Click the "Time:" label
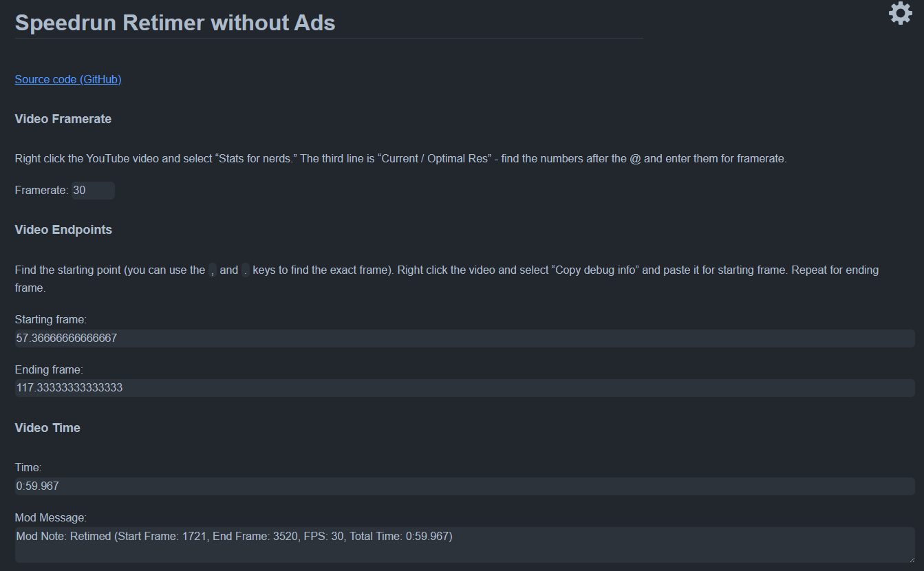The width and height of the screenshot is (924, 571). click(28, 468)
